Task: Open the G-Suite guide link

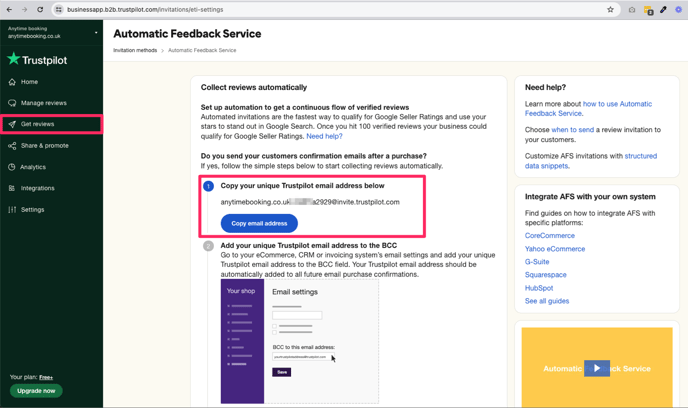Action: (537, 262)
